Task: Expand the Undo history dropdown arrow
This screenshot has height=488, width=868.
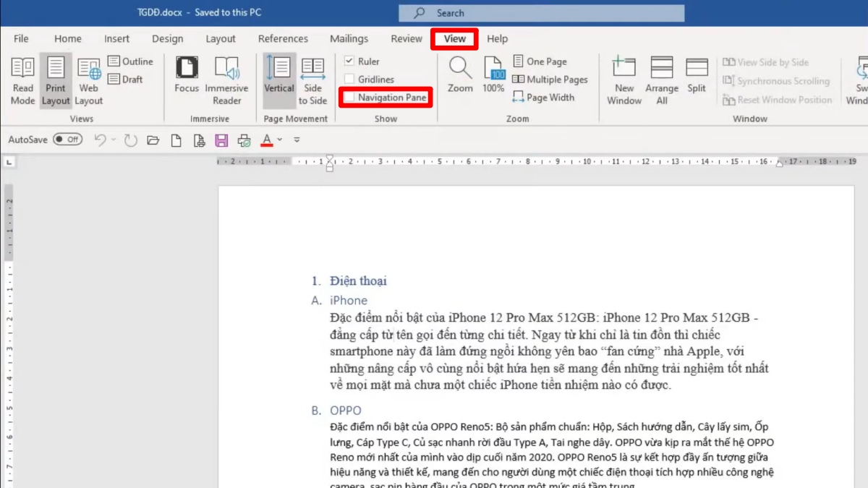Action: click(x=113, y=140)
